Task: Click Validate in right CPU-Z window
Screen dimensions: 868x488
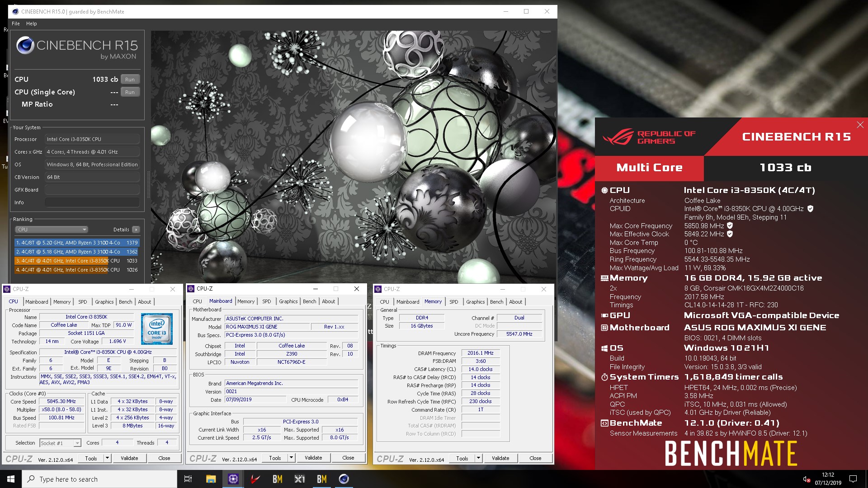Action: (x=500, y=458)
